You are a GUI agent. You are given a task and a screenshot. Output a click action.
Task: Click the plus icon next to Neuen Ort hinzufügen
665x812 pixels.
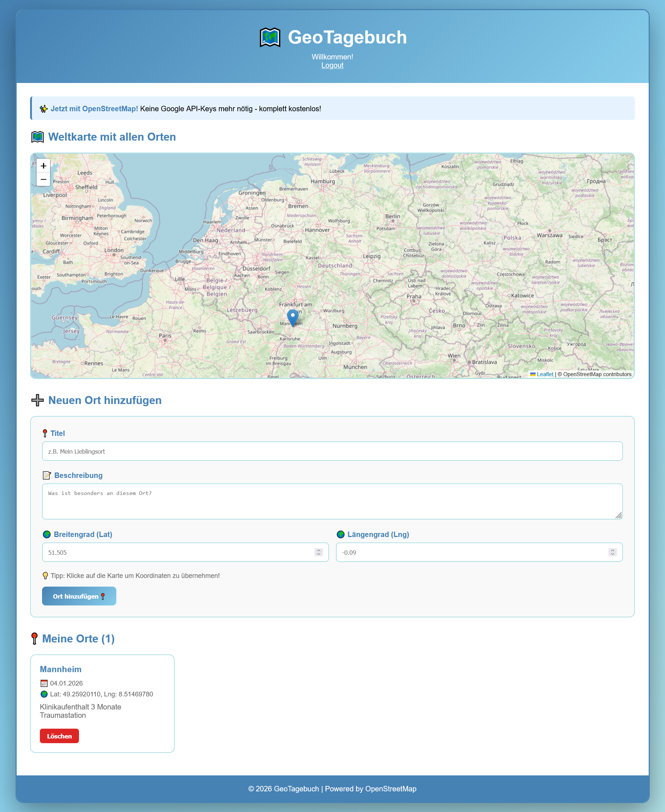coord(37,401)
